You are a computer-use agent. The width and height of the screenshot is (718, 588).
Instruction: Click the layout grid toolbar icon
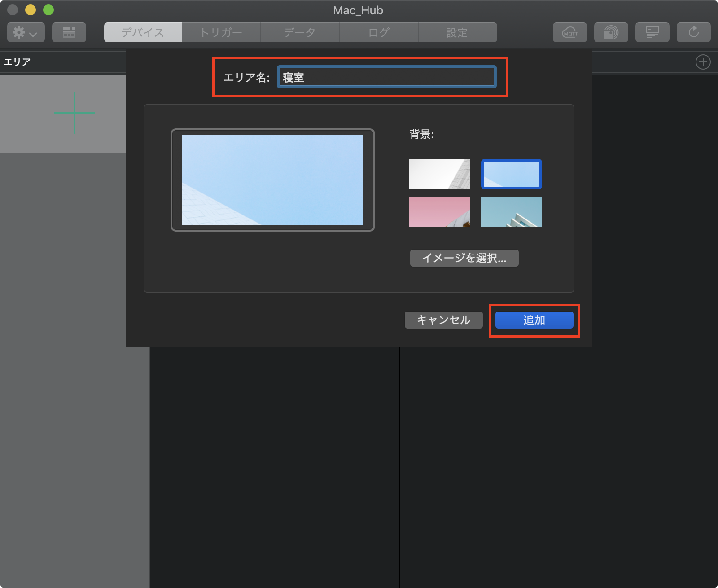point(69,32)
